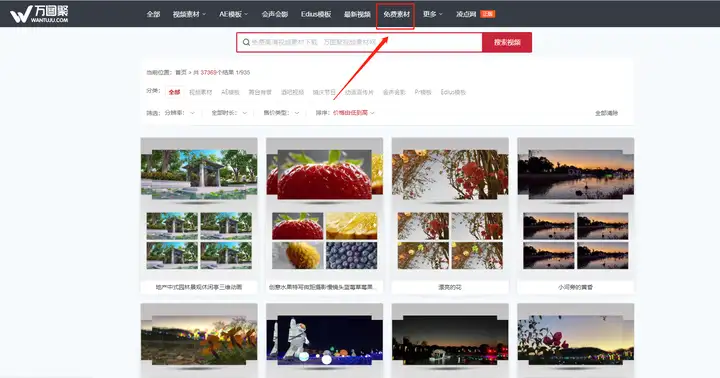Open Edius模板 in the top navigation bar

point(316,14)
